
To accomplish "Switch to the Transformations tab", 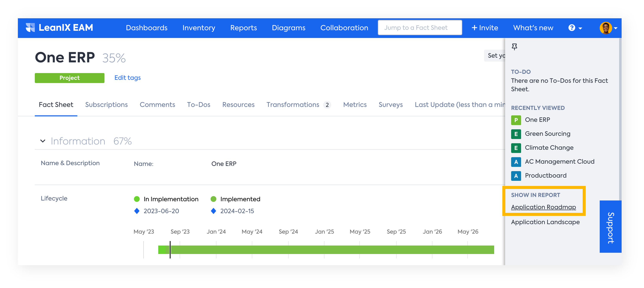I will [293, 105].
